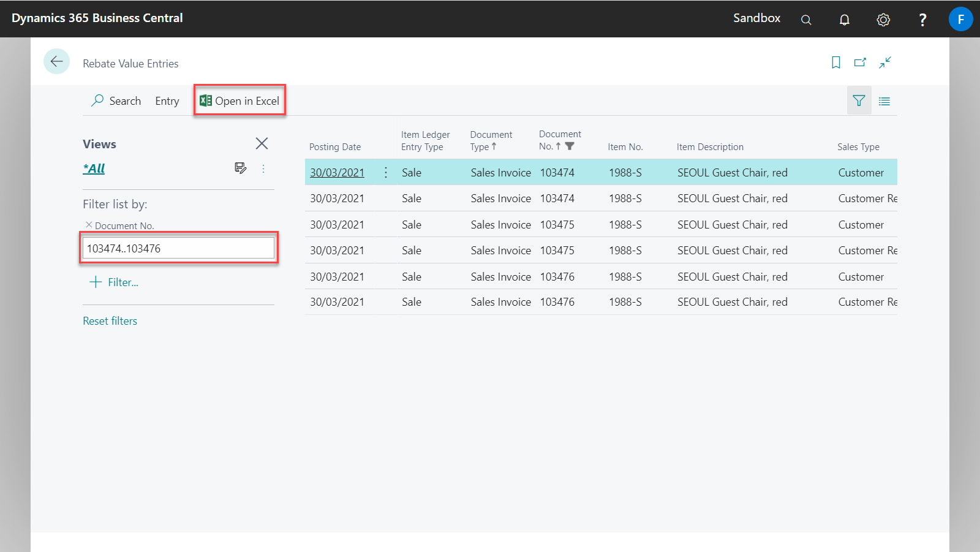Open settings gear menu

(x=883, y=20)
